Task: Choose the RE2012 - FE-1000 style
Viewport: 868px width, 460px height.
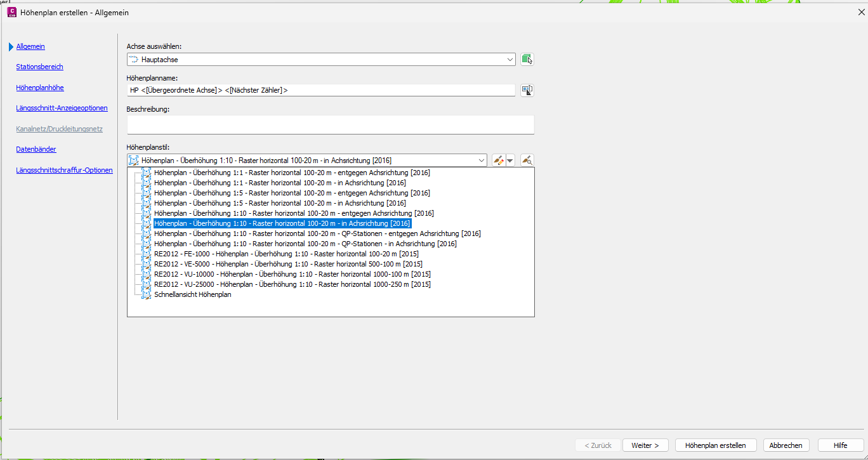Action: point(286,254)
